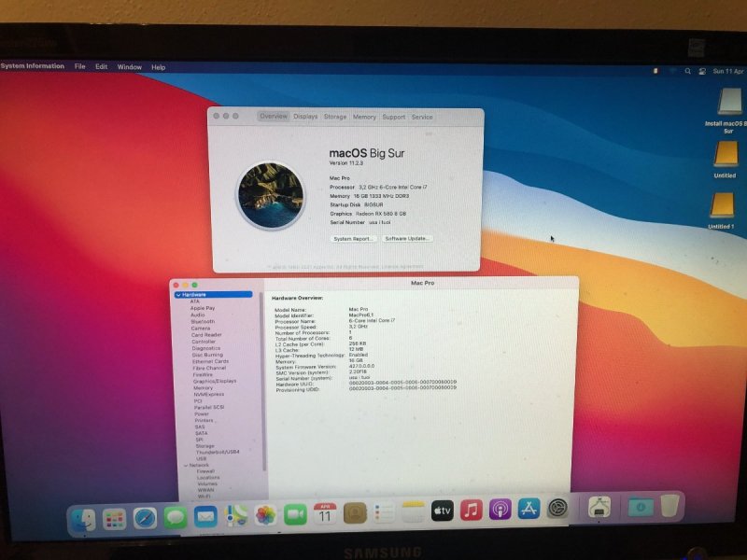Screen dimensions: 747x560
Task: Switch to the Memory tab
Action: [364, 117]
